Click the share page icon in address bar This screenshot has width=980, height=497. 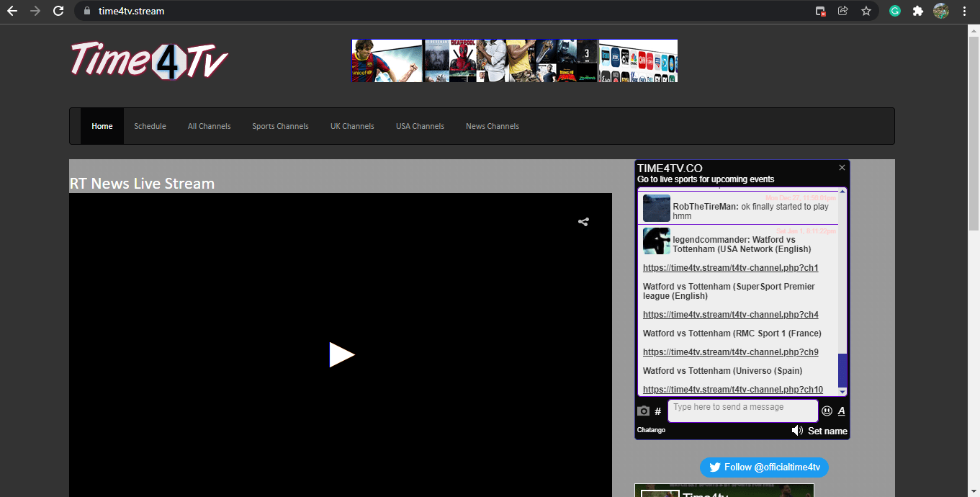843,12
